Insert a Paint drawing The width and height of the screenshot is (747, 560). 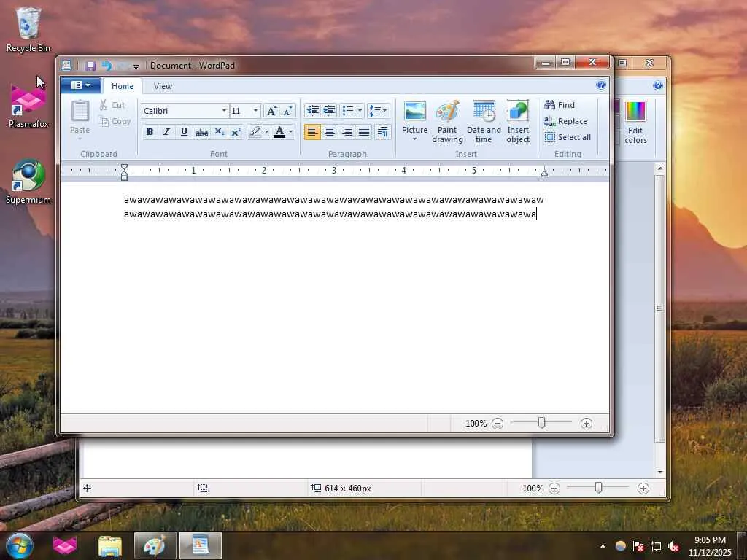[x=447, y=122]
